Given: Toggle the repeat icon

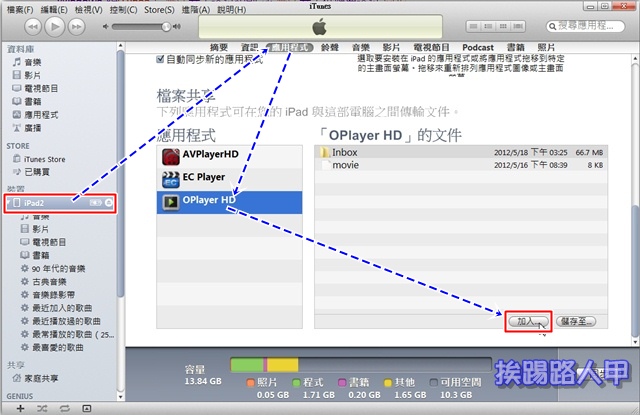Looking at the screenshot, I should point(64,408).
